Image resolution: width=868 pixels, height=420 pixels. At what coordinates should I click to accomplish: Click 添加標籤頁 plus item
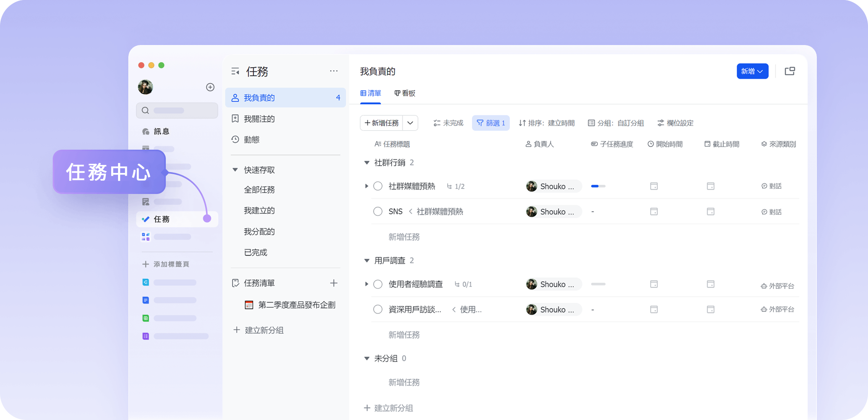pos(166,264)
